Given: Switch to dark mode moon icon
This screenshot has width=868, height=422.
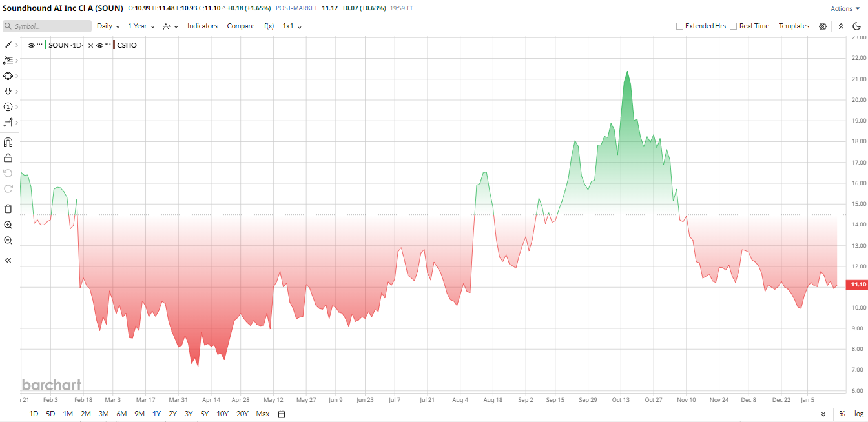Looking at the screenshot, I should 857,26.
